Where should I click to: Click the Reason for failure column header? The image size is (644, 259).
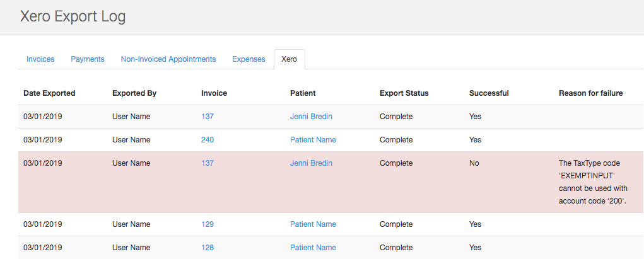click(x=590, y=93)
